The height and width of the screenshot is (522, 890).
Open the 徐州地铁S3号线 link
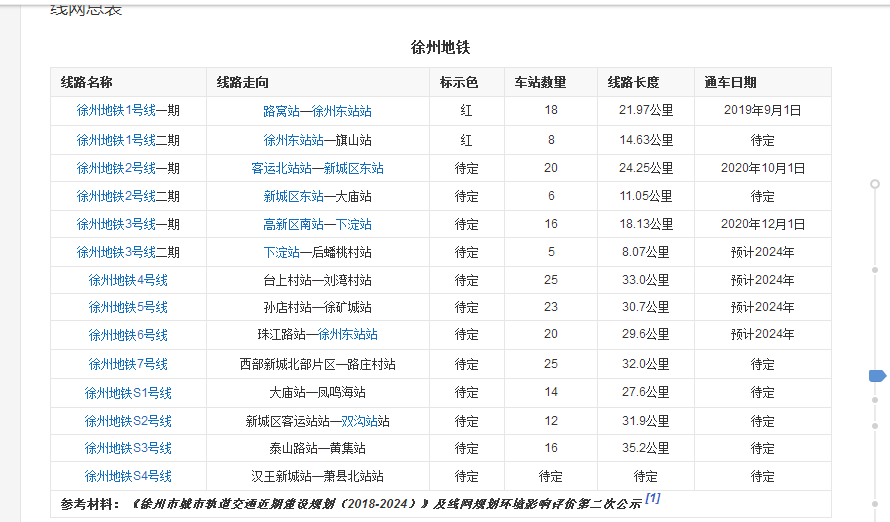128,448
